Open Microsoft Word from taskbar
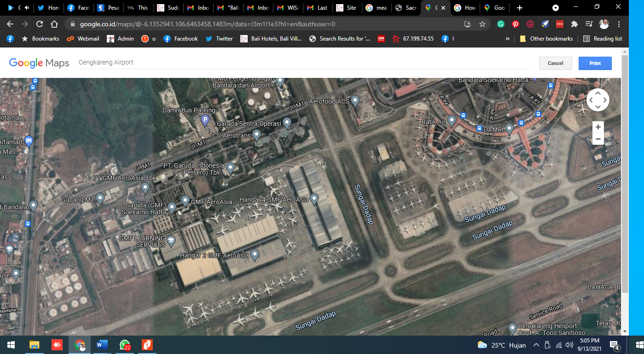 pyautogui.click(x=102, y=345)
